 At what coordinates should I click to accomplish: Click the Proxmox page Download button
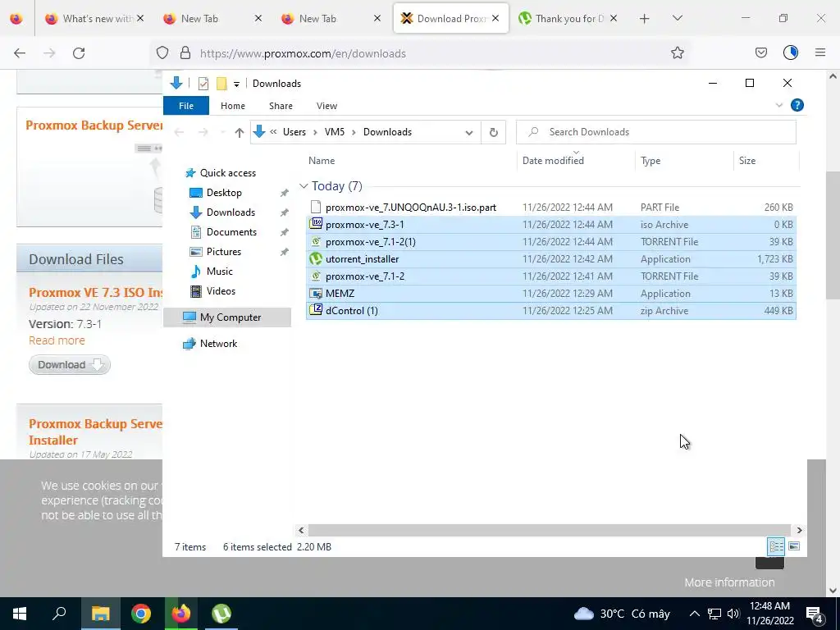[x=70, y=365]
